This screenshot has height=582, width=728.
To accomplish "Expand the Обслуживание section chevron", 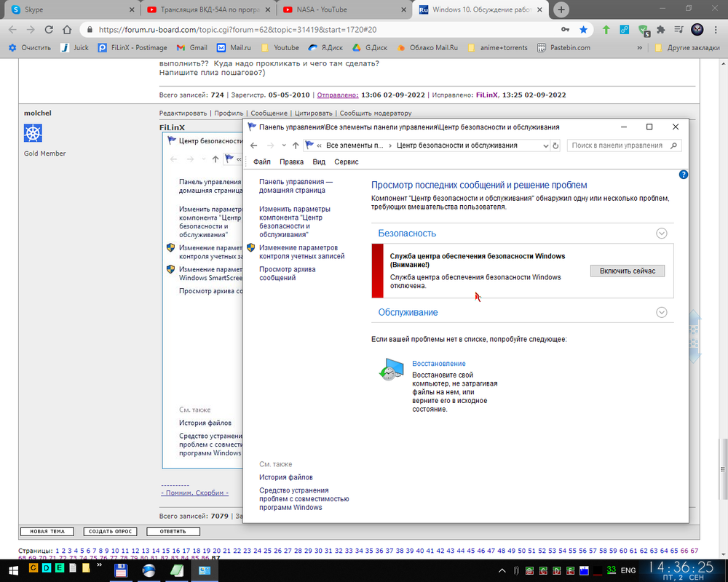I will click(662, 312).
